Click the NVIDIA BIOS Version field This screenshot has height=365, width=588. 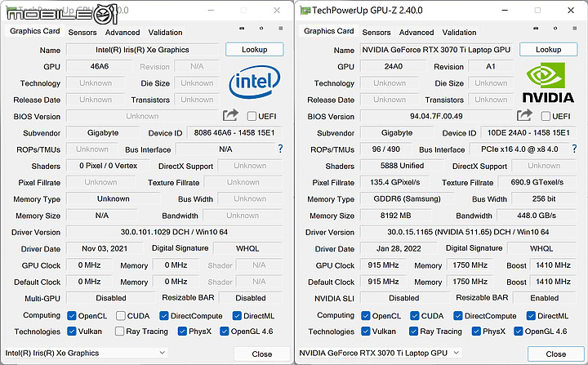click(x=436, y=116)
